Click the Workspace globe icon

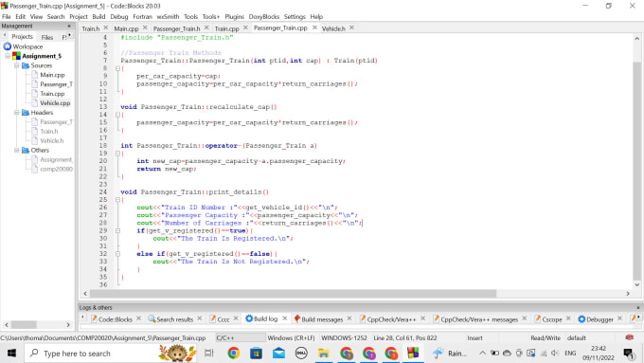[7, 46]
